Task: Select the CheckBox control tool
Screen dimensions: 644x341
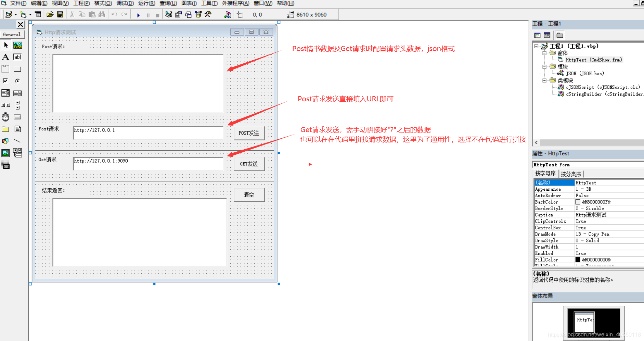Action: click(6, 81)
